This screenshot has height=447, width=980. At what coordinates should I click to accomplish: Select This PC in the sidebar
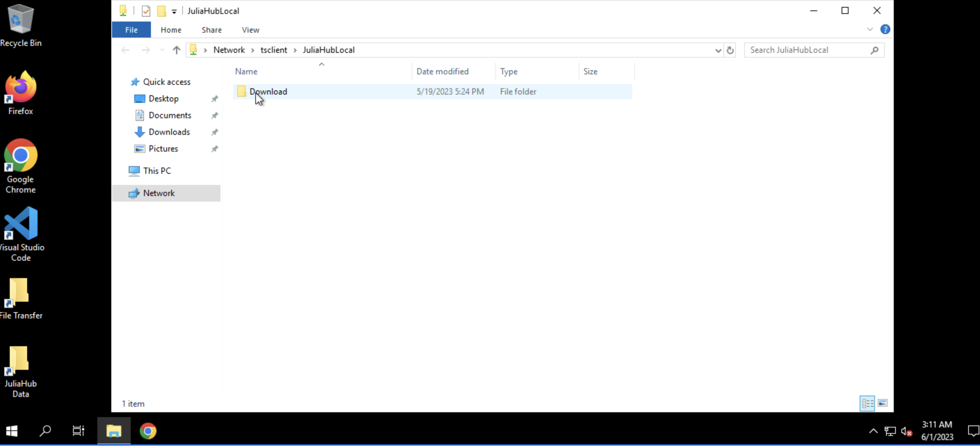pos(156,170)
